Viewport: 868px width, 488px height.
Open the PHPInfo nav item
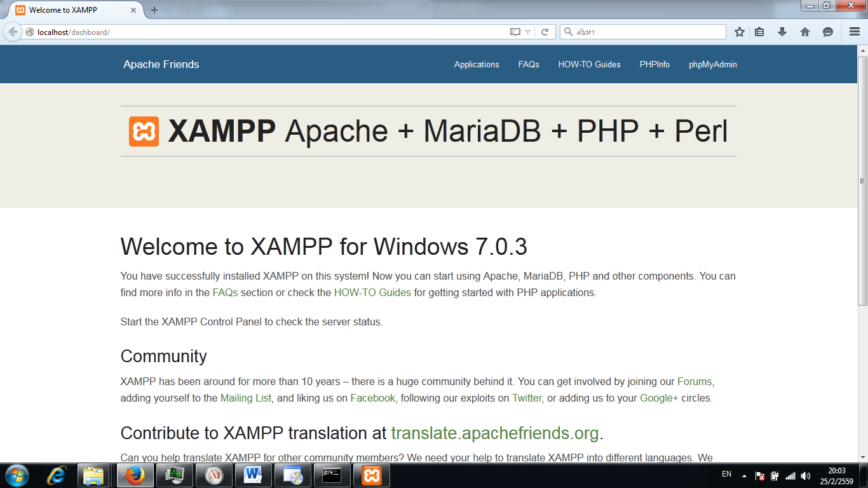(654, 64)
